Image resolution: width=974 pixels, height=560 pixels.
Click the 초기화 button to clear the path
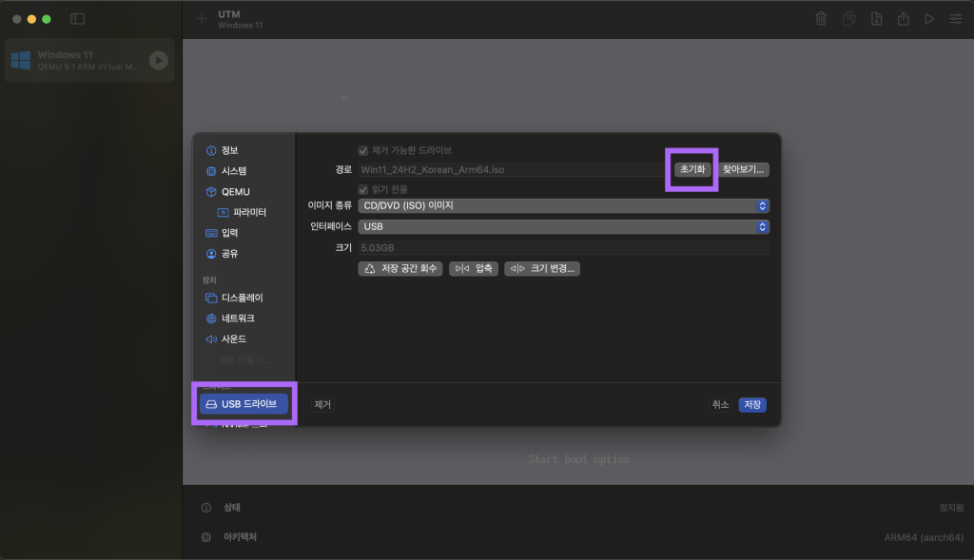(692, 169)
